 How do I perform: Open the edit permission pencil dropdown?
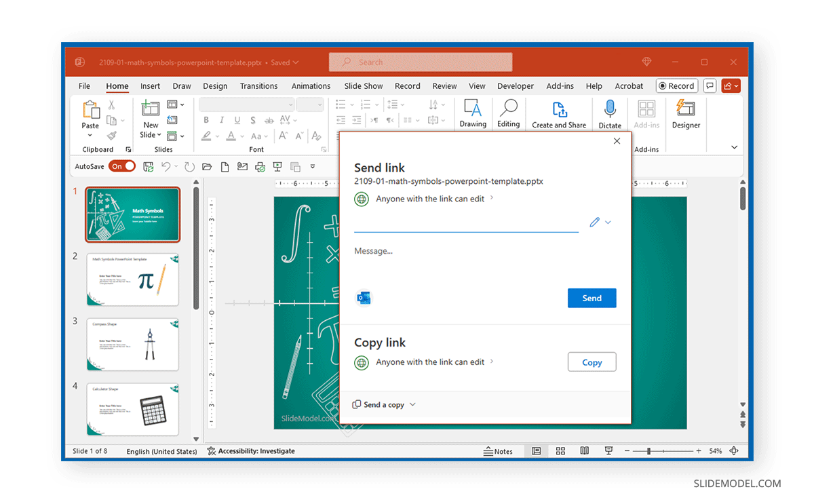(x=600, y=222)
